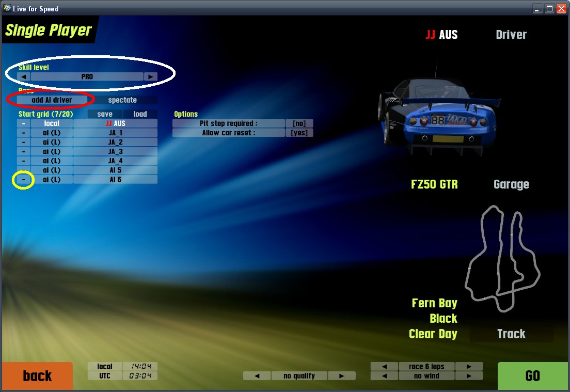570x392 pixels.
Task: Click the UTC time 03:04 display
Action: (140, 376)
